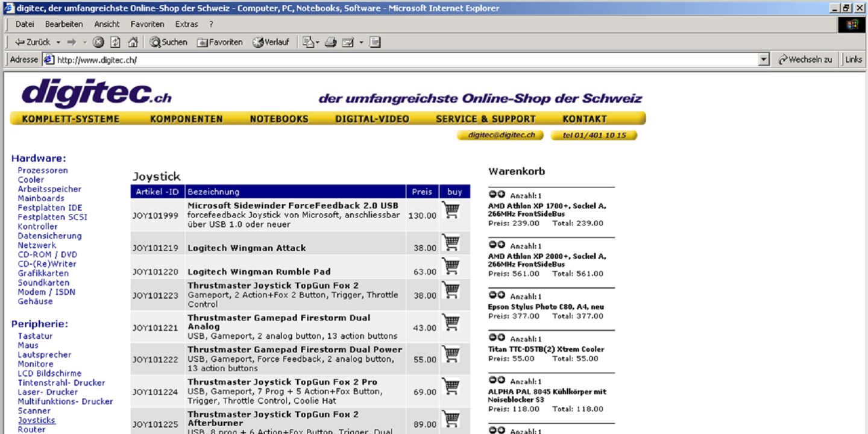Click the Mail icon in the toolbar
868x434 pixels.
point(308,42)
